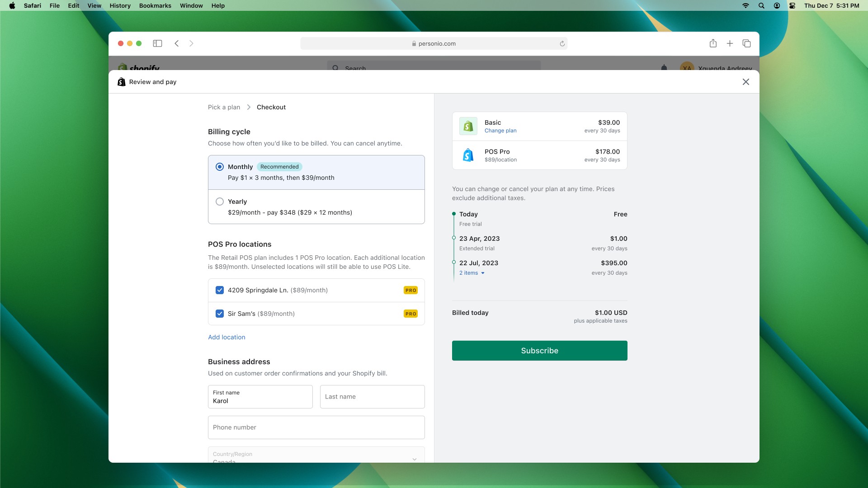Image resolution: width=868 pixels, height=488 pixels.
Task: Select the Monthly billing cycle
Action: 220,167
